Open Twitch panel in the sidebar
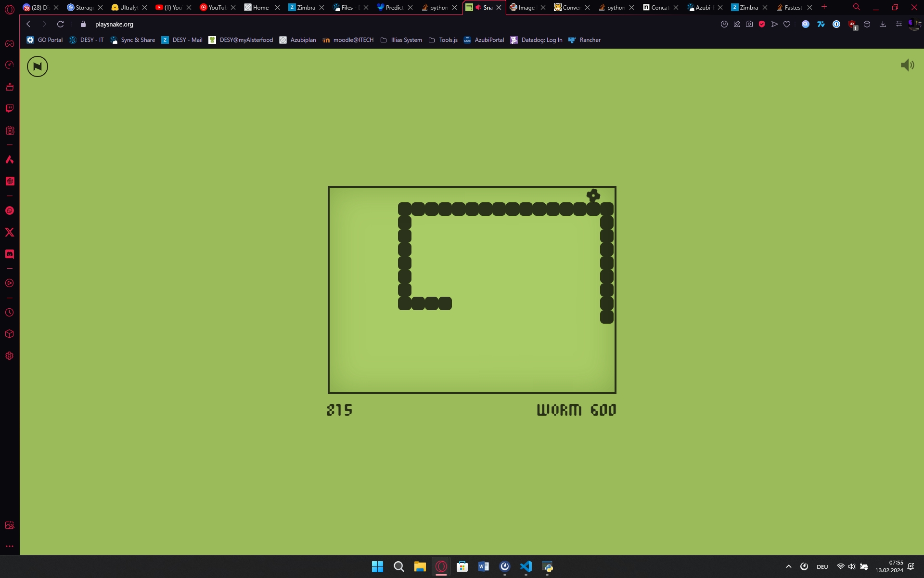Image resolution: width=924 pixels, height=578 pixels. 10,108
